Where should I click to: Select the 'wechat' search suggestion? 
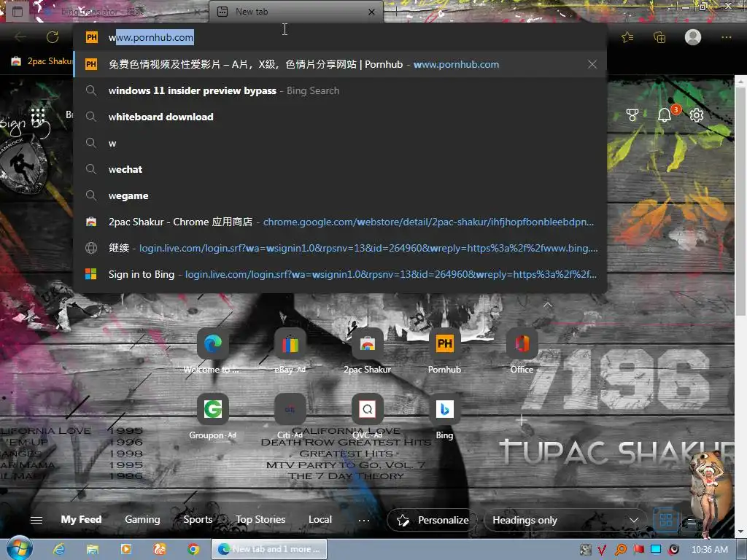(x=340, y=169)
